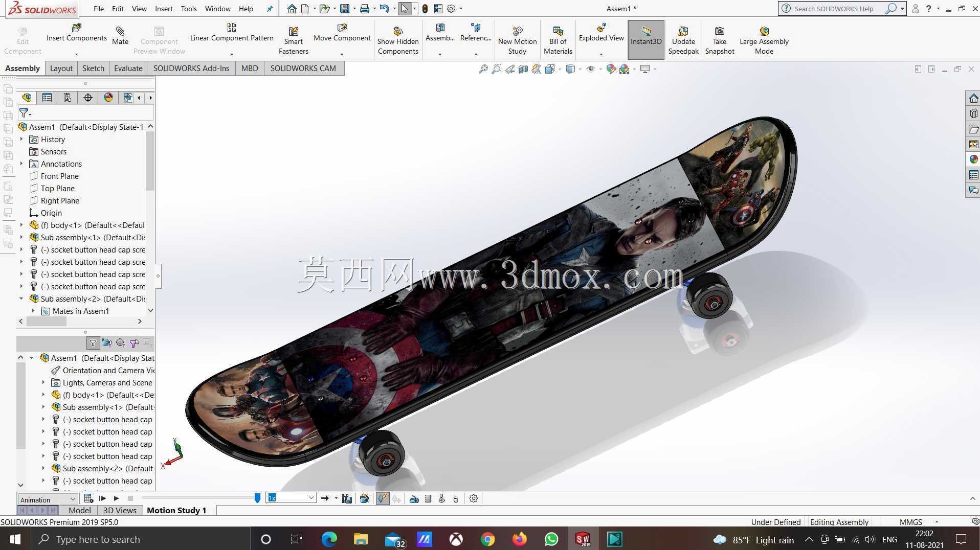
Task: Open Chrome from taskbar
Action: 487,539
